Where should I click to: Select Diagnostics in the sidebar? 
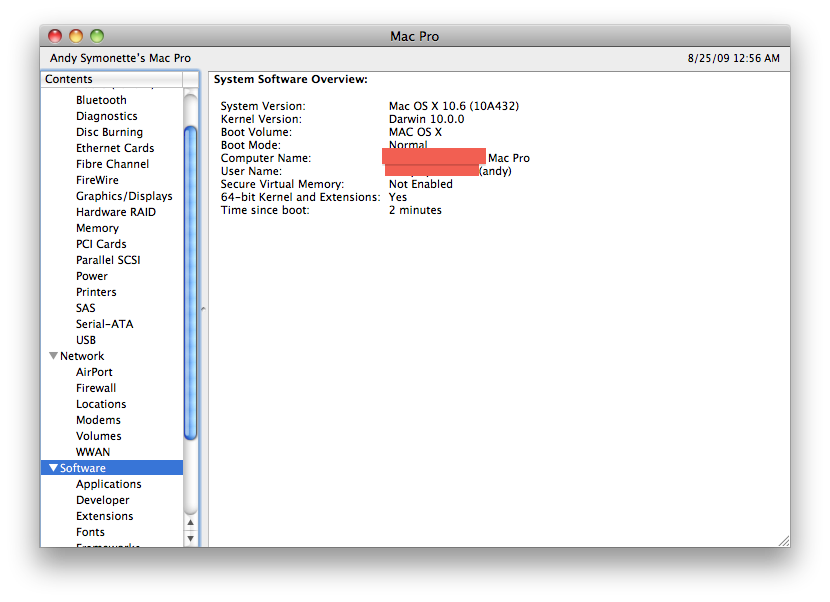tap(106, 116)
